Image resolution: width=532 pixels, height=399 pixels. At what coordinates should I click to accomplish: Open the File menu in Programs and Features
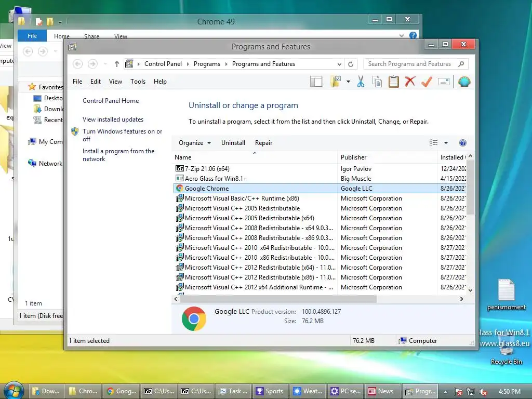click(x=77, y=82)
